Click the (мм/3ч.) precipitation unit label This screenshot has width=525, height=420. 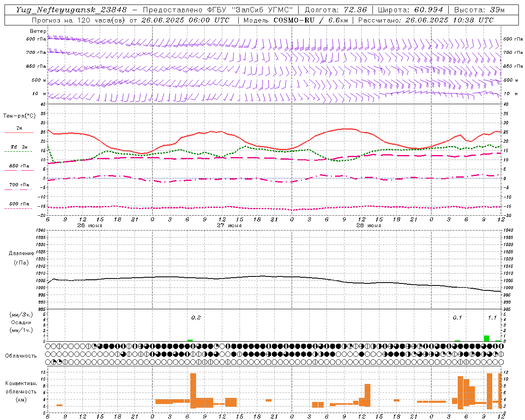tap(21, 315)
